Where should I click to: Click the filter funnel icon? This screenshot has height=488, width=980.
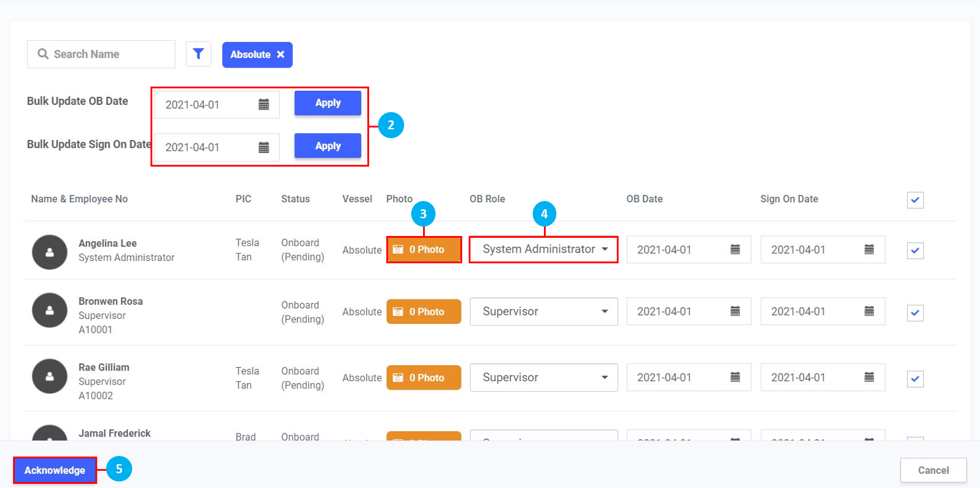198,54
